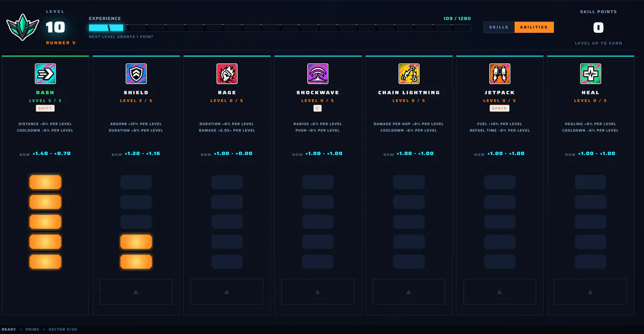Click the "DASH" ability title

click(x=45, y=92)
